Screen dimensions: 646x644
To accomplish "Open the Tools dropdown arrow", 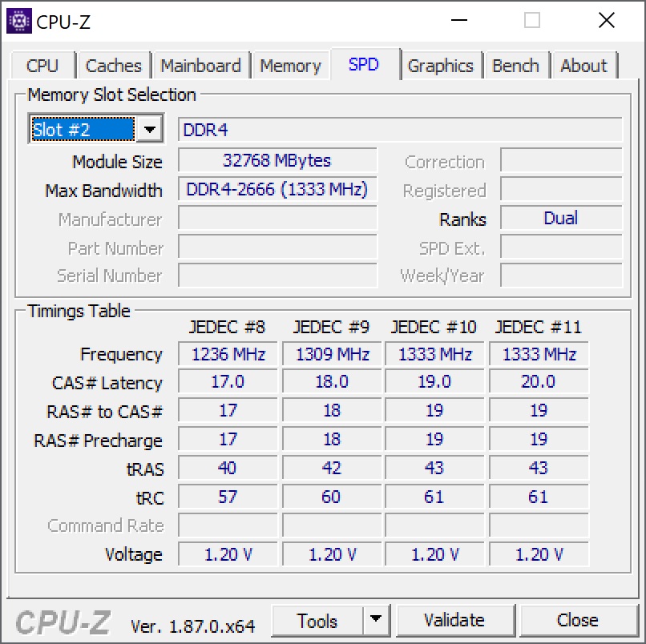I will click(x=376, y=621).
